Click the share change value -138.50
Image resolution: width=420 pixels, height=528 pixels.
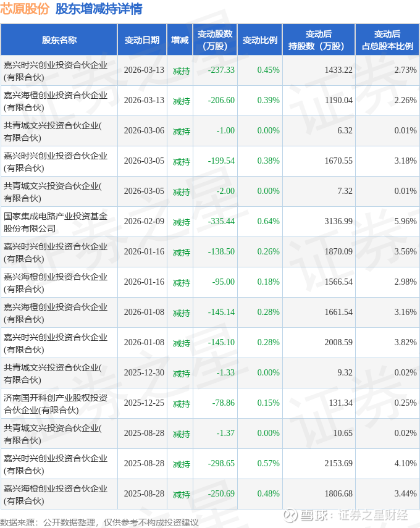tap(221, 251)
